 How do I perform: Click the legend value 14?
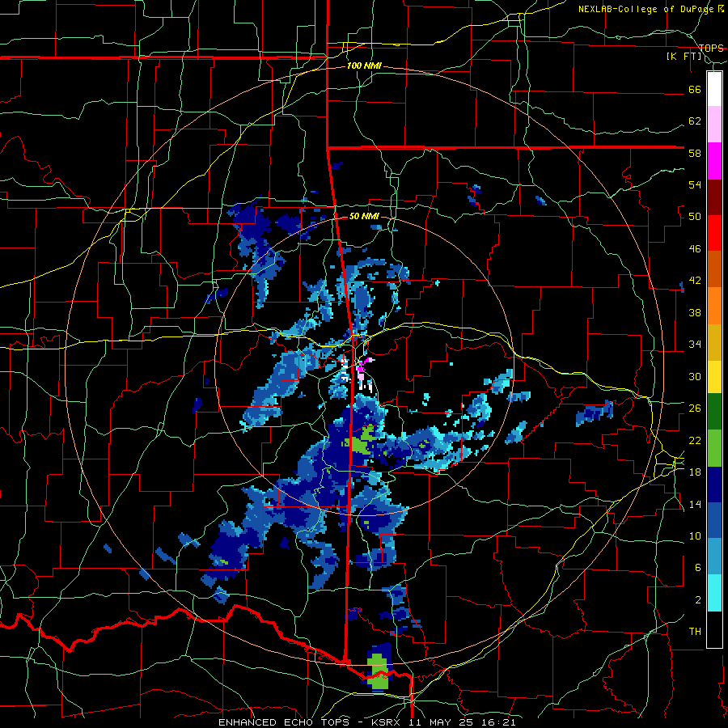pyautogui.click(x=695, y=504)
